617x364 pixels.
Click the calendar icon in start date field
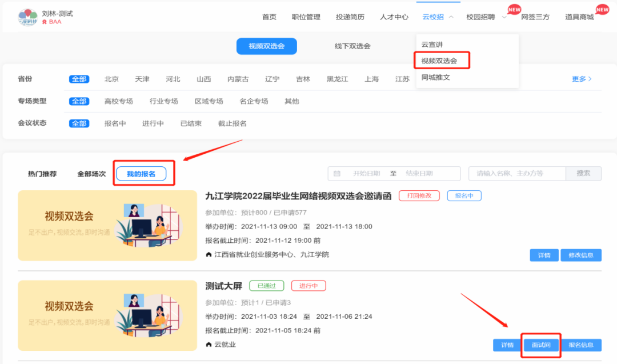[337, 174]
